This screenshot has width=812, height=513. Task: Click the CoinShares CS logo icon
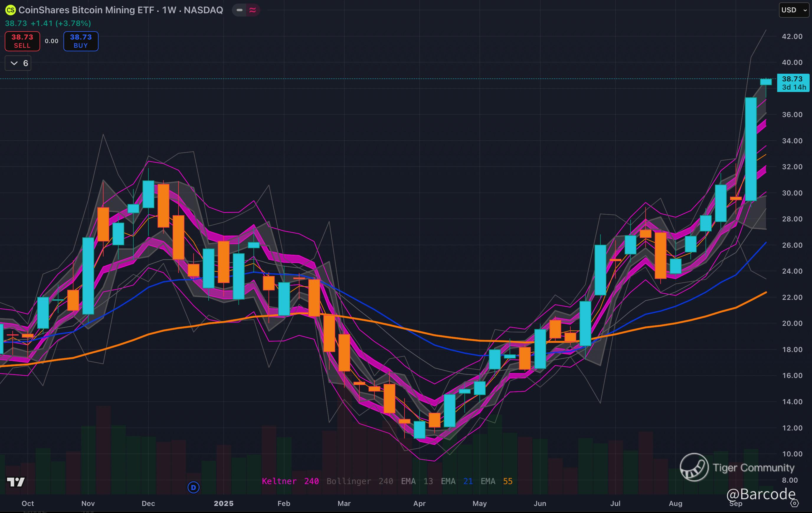[x=10, y=10]
